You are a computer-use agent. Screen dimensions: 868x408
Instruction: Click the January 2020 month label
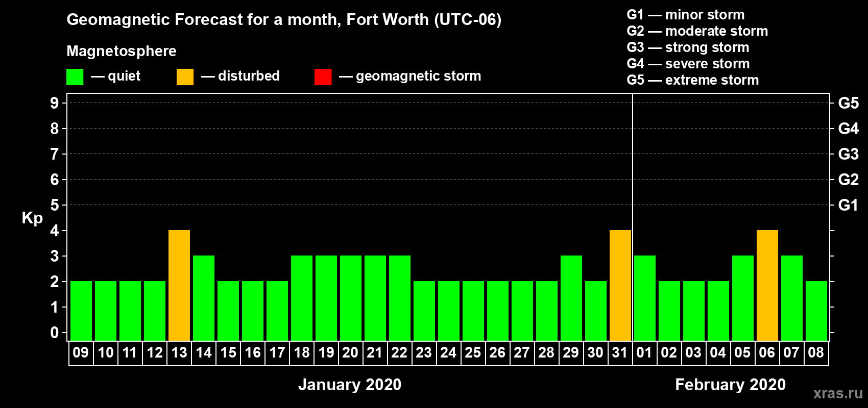(x=350, y=385)
